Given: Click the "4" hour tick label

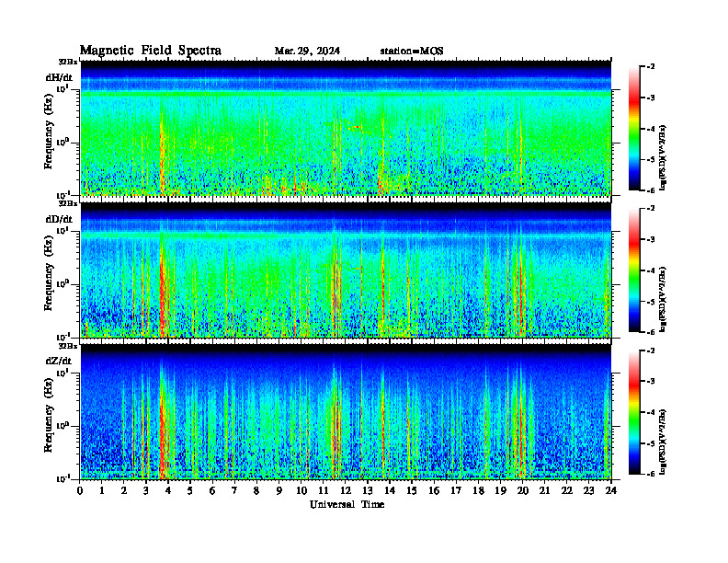Looking at the screenshot, I should (168, 490).
